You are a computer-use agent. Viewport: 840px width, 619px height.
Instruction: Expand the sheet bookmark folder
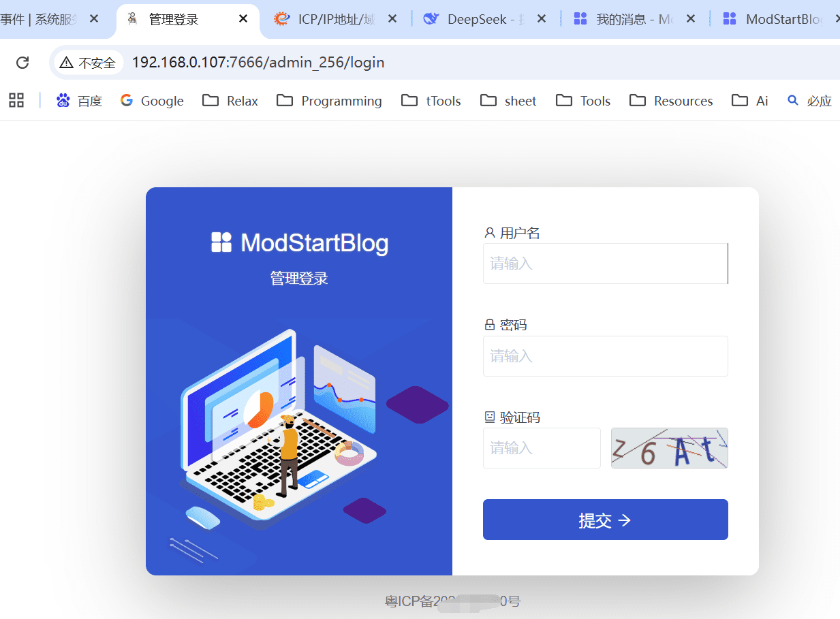[508, 101]
